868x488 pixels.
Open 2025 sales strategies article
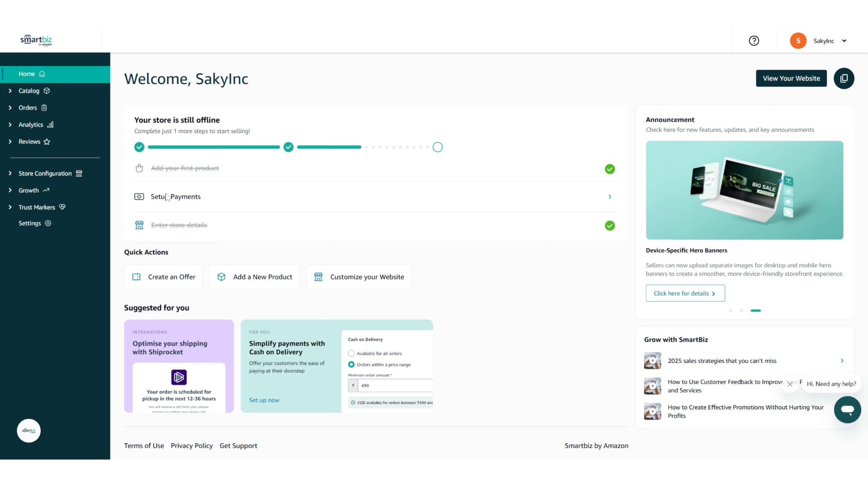point(722,361)
